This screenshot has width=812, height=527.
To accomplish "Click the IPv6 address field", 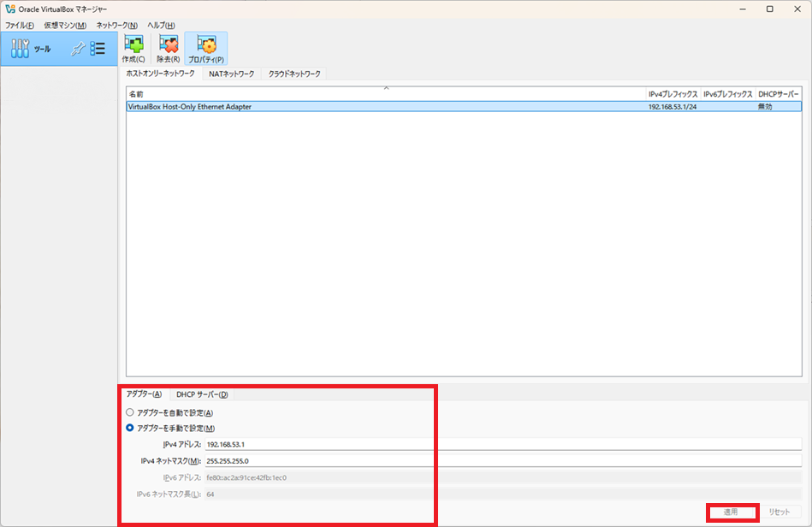I will (x=503, y=477).
